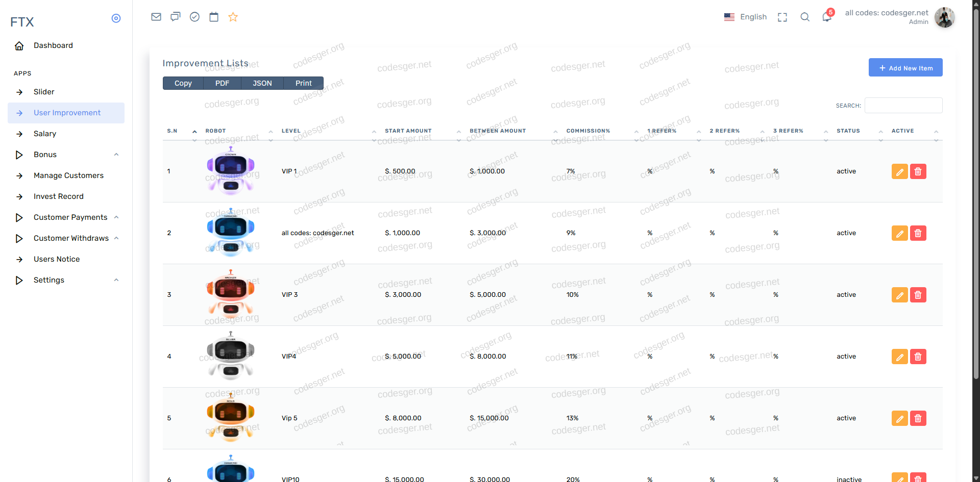Toggle fullscreen mode icon

782,17
